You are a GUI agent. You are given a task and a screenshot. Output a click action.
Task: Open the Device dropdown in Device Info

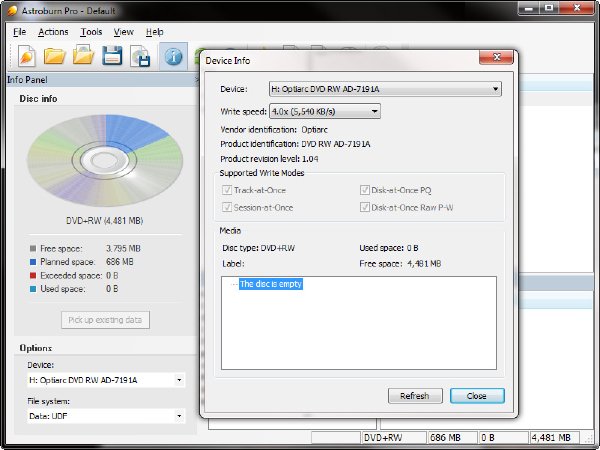(x=385, y=89)
